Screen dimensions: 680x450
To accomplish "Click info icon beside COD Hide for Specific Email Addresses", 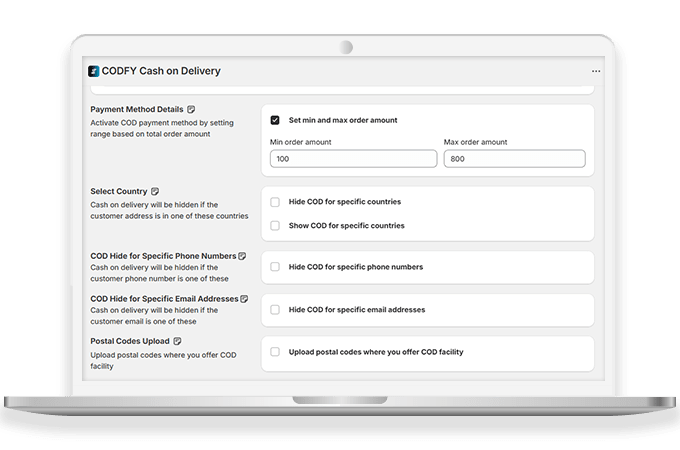I will pyautogui.click(x=244, y=299).
